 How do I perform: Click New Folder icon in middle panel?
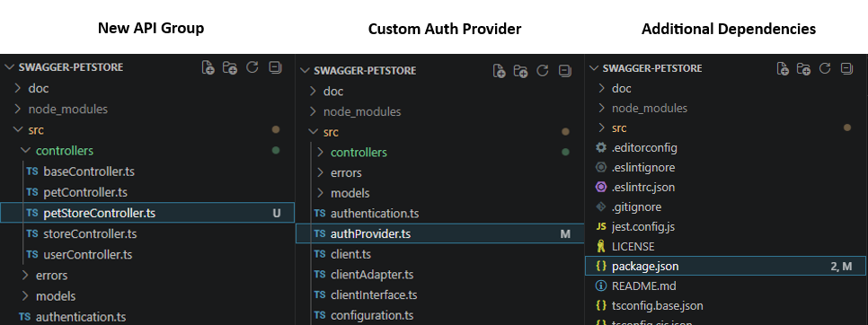click(520, 71)
